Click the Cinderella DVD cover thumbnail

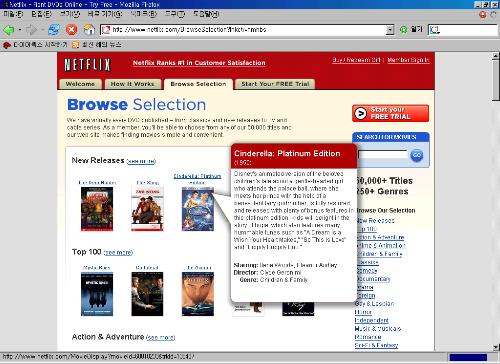pos(198,209)
